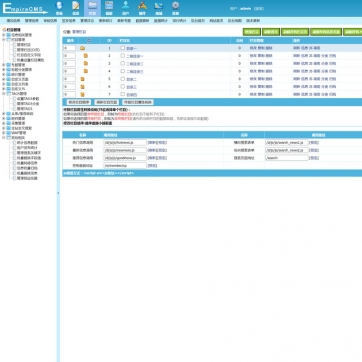This screenshot has width=362, height=362.
Task: Open the 模板 template icon in top toolbar
Action: tap(109, 6)
